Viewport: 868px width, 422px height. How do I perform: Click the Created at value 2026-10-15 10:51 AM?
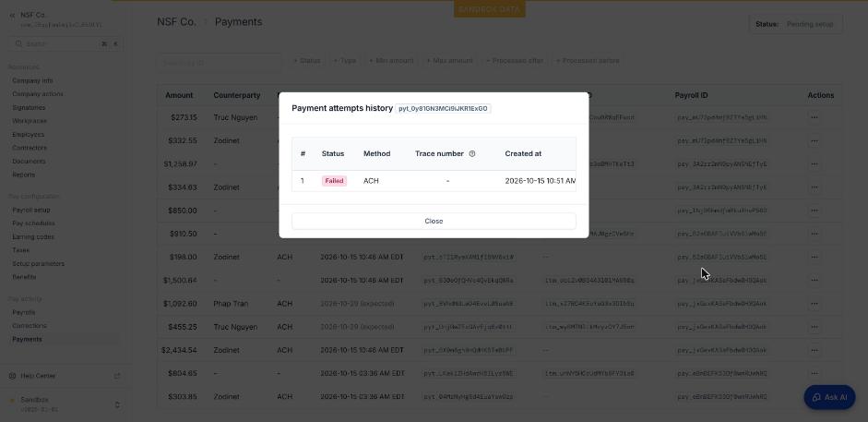(x=541, y=181)
